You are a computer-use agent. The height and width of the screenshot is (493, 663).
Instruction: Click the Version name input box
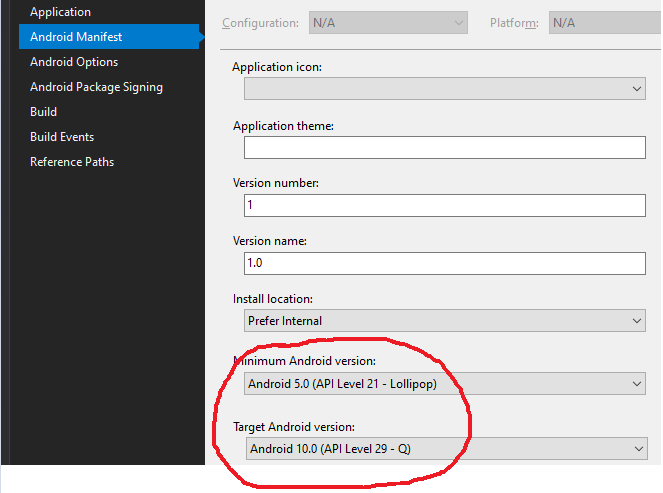tap(445, 263)
